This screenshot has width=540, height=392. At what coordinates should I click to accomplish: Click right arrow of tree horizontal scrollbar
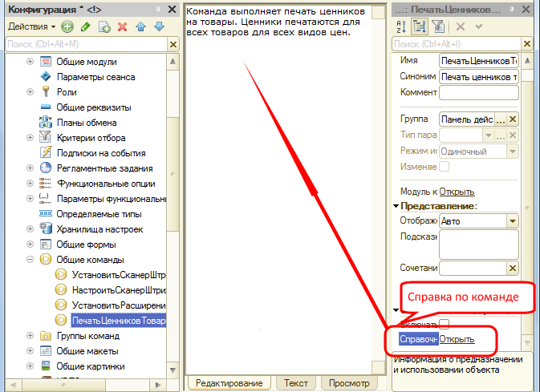[158, 385]
